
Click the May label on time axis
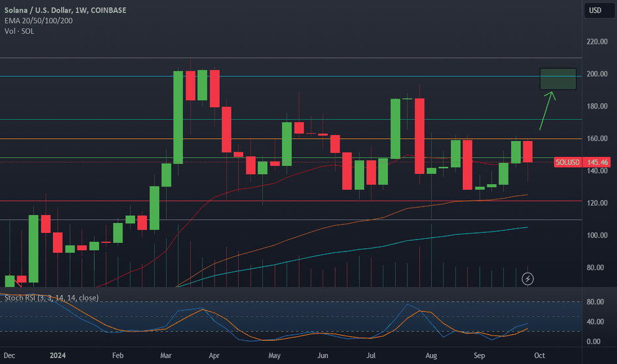(x=274, y=355)
